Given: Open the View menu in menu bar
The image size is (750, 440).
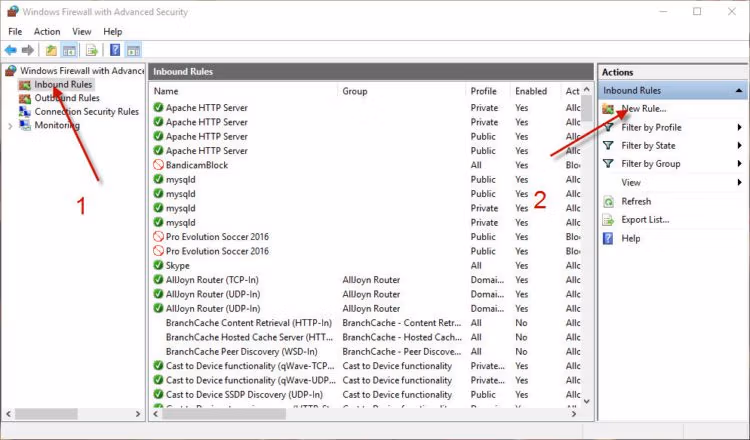Looking at the screenshot, I should point(81,32).
